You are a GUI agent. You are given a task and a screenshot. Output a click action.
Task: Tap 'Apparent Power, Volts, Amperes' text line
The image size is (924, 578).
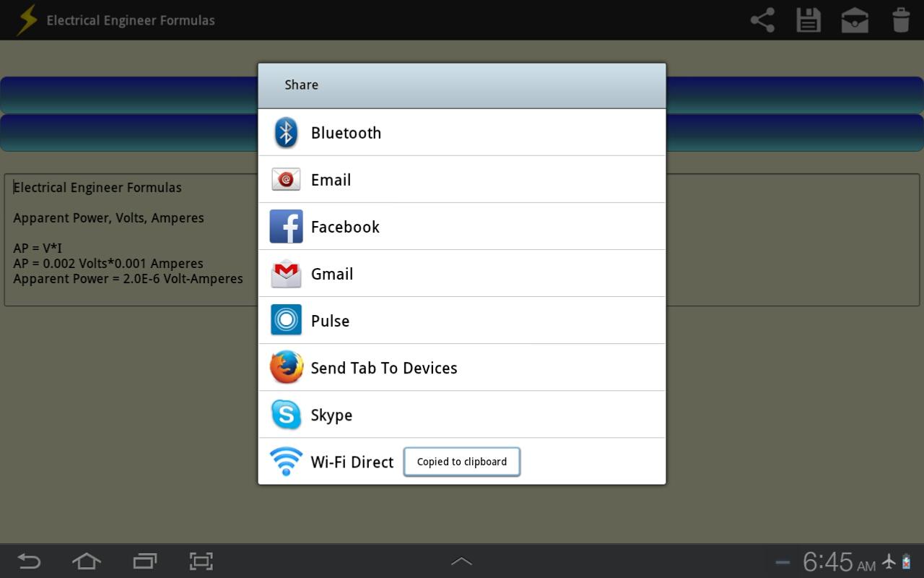coord(108,217)
